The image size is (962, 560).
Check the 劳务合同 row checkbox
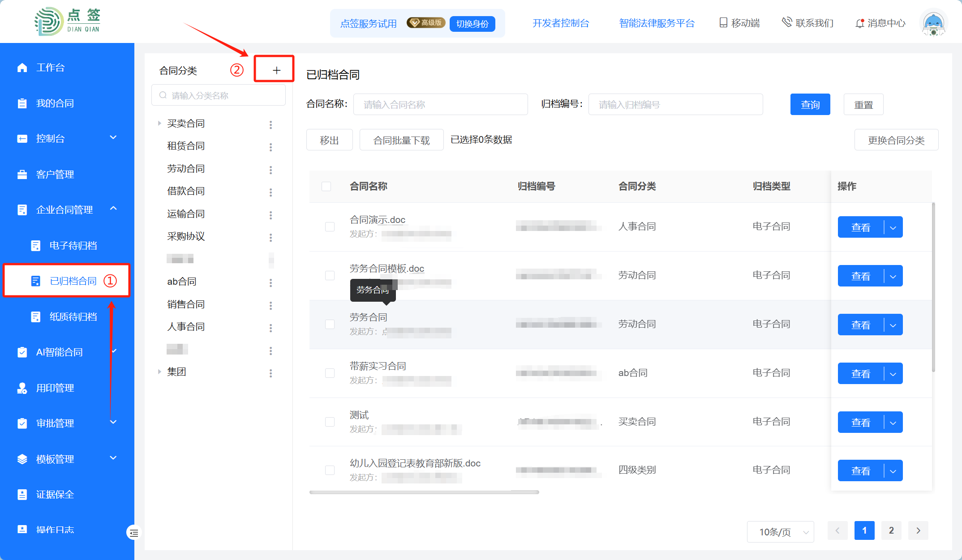point(330,324)
